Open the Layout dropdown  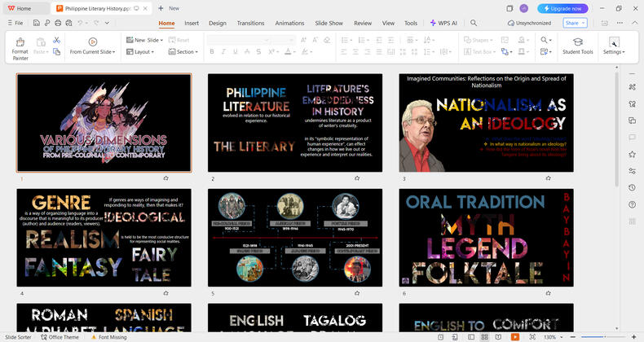point(140,52)
